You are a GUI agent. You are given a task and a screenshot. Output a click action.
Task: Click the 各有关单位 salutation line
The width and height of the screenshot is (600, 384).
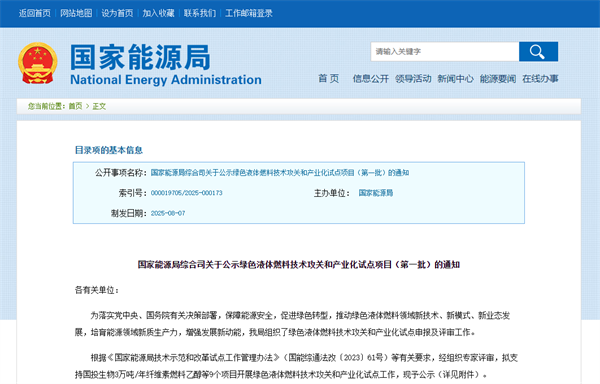point(97,290)
